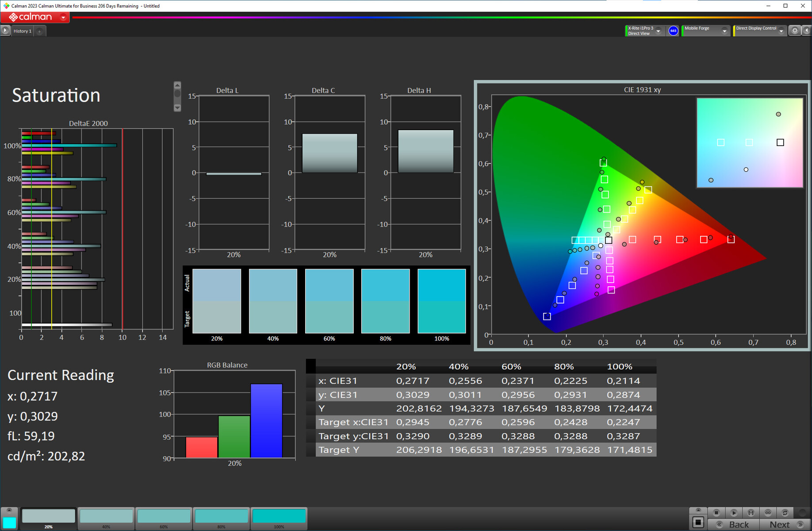Switch to the History 1 tab
This screenshot has height=531, width=812.
coord(22,31)
